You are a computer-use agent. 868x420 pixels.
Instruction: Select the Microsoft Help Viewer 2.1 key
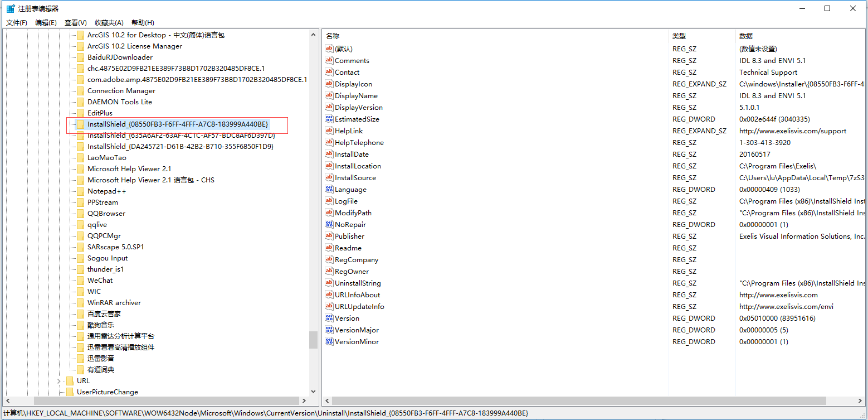(129, 169)
